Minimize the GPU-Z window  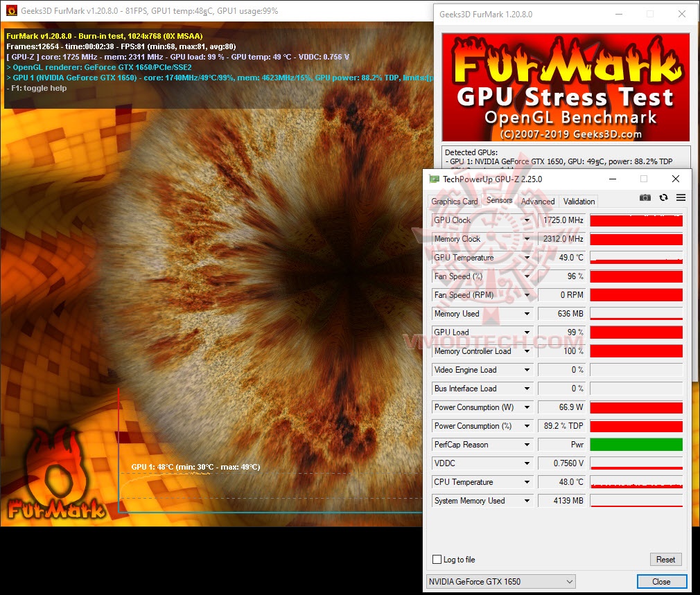pyautogui.click(x=613, y=179)
